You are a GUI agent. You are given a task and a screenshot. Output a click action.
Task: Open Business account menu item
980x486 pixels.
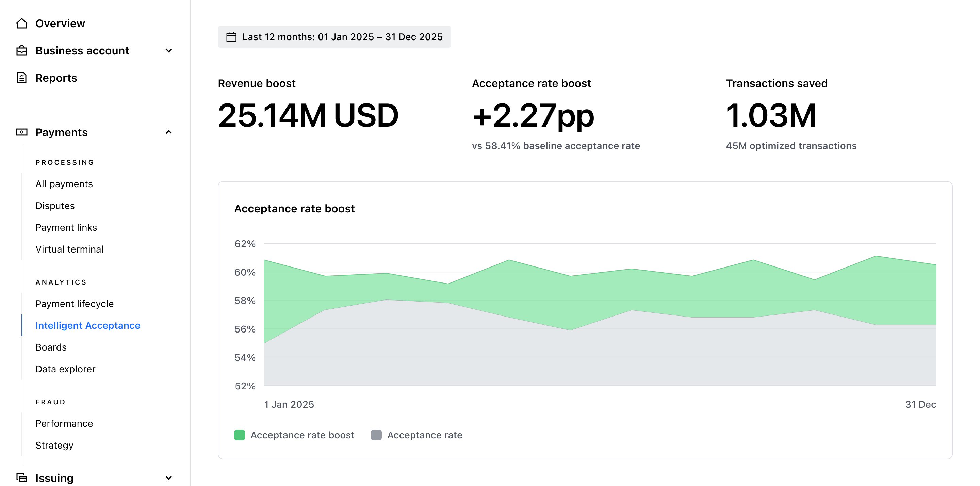click(x=82, y=51)
